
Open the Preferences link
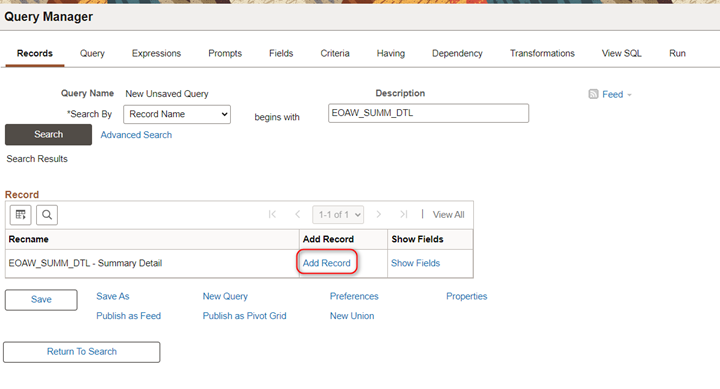coord(354,296)
